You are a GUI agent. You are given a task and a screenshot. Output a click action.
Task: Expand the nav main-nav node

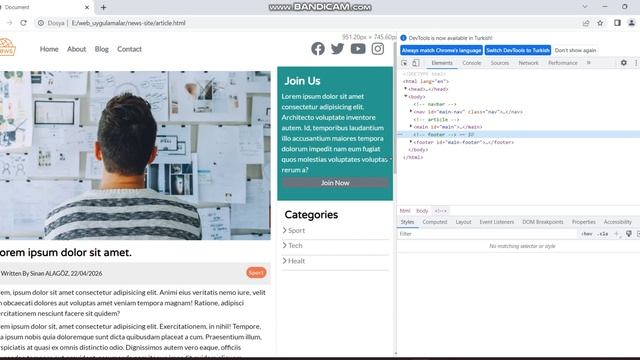[x=411, y=111]
